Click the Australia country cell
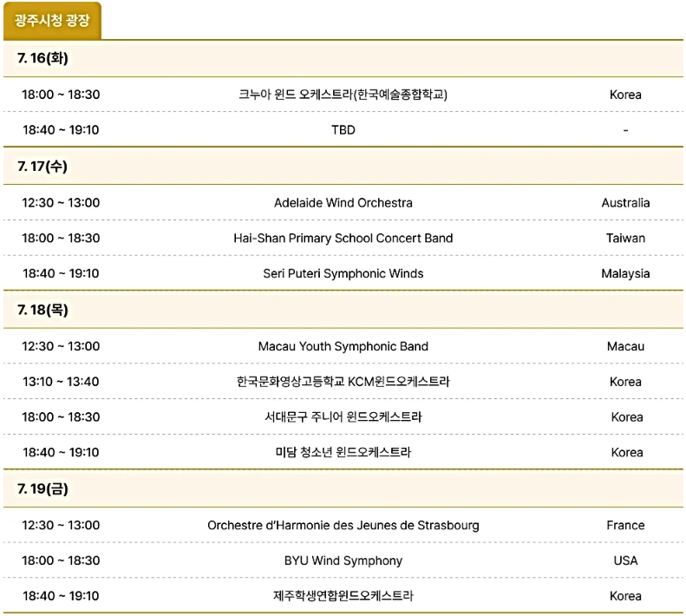Viewport: 686px width, 616px height. click(x=625, y=203)
